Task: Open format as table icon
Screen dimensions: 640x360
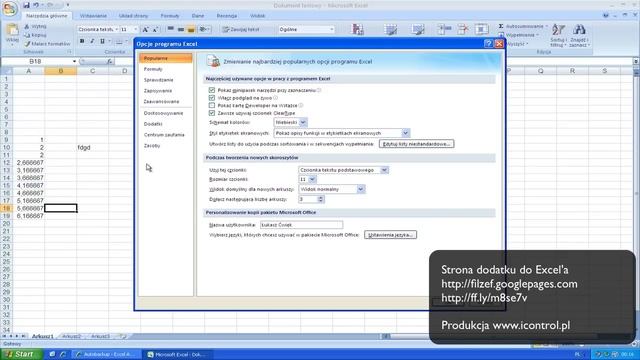Action: (391, 29)
